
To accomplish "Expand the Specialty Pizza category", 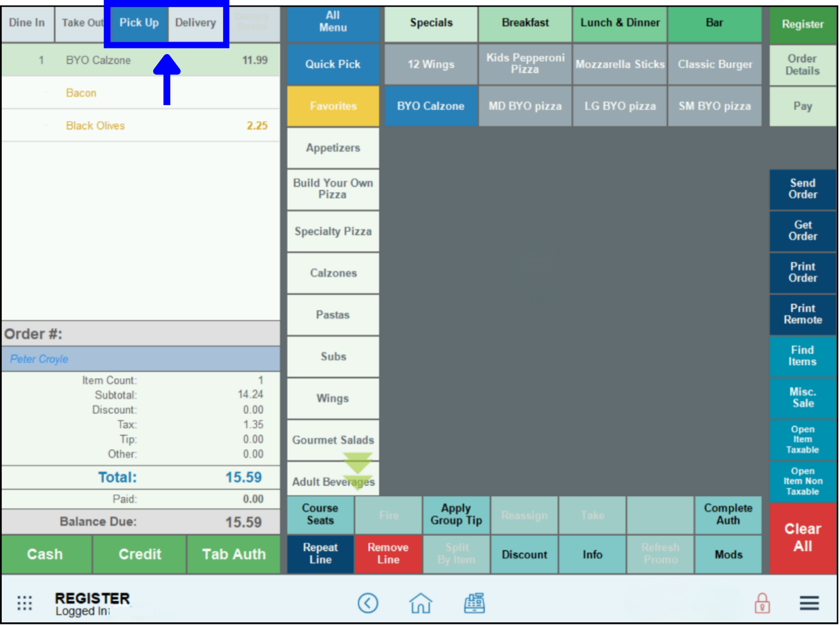I will tap(333, 231).
